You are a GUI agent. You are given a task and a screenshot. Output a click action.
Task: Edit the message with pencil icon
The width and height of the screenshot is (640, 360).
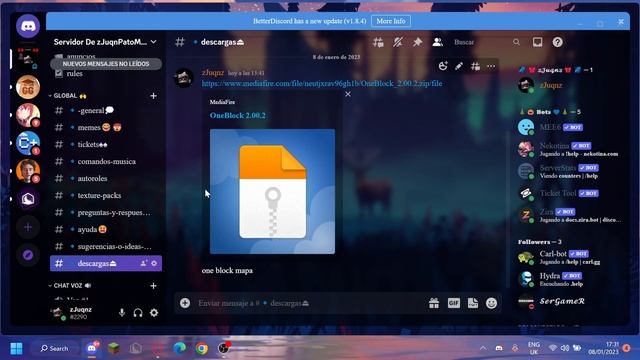point(459,66)
